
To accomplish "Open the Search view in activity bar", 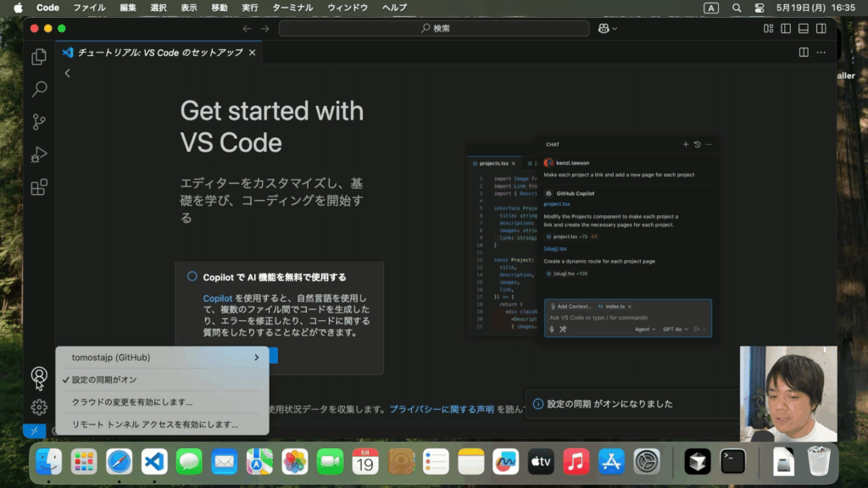I will (x=39, y=89).
